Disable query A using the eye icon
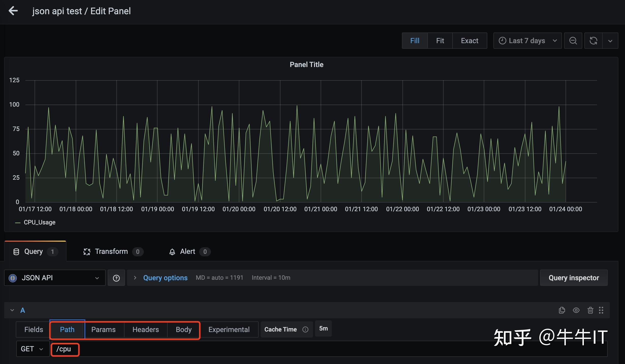This screenshot has width=625, height=364. pos(576,310)
